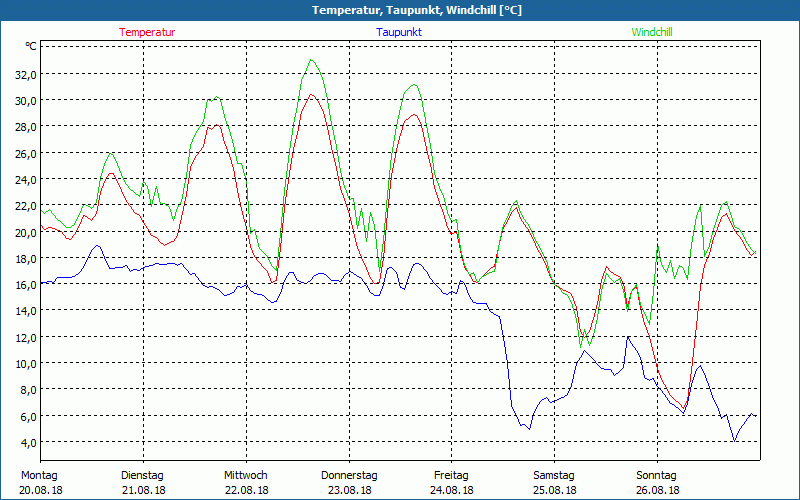Select the 32,0 y-axis value label

tap(24, 74)
